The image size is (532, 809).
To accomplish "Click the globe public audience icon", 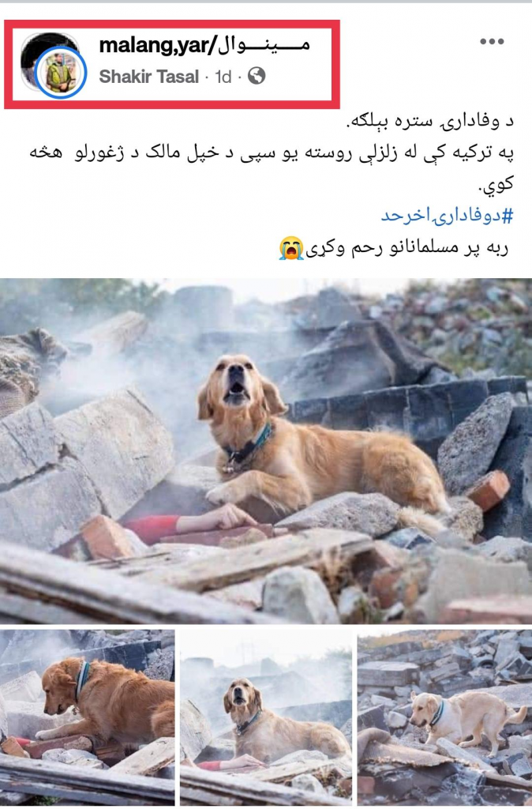I will (x=257, y=76).
